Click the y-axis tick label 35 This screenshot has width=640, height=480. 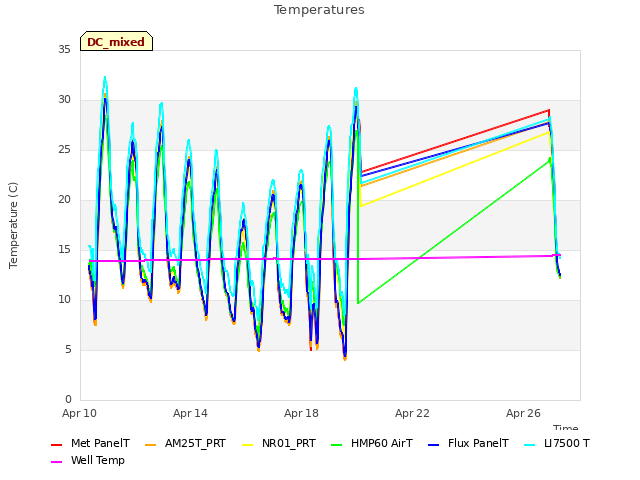click(64, 50)
